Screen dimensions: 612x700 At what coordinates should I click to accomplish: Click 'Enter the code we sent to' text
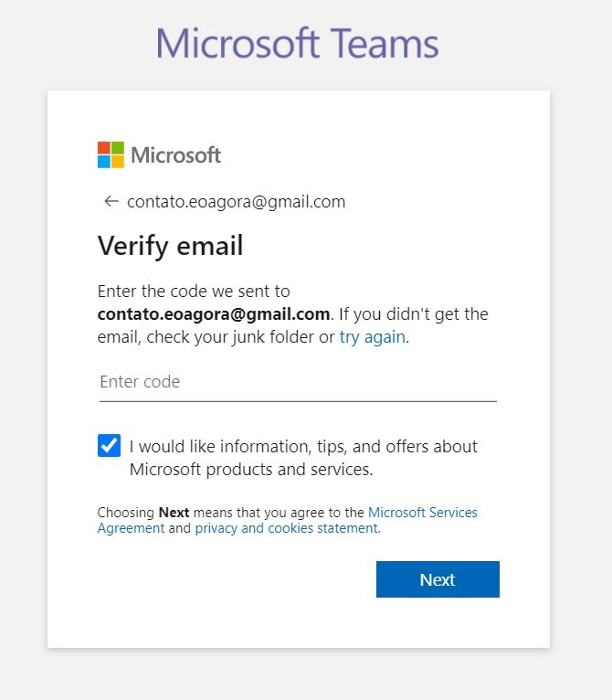[194, 292]
